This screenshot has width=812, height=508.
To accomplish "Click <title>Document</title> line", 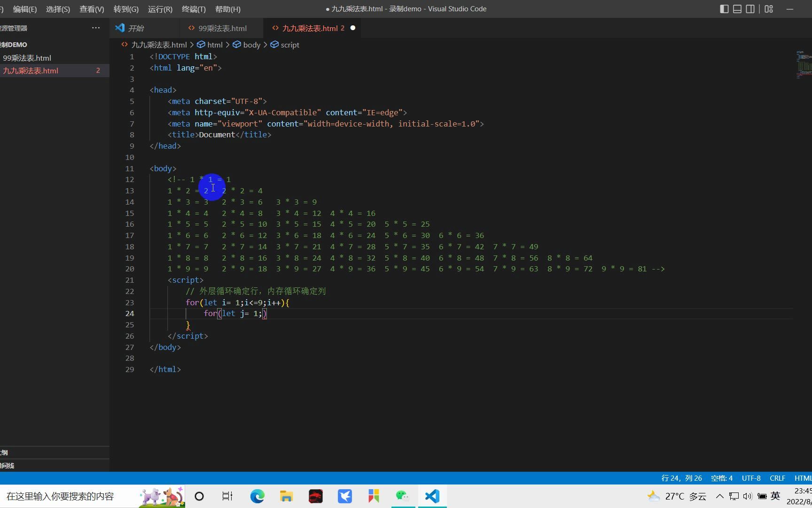I will pyautogui.click(x=219, y=135).
